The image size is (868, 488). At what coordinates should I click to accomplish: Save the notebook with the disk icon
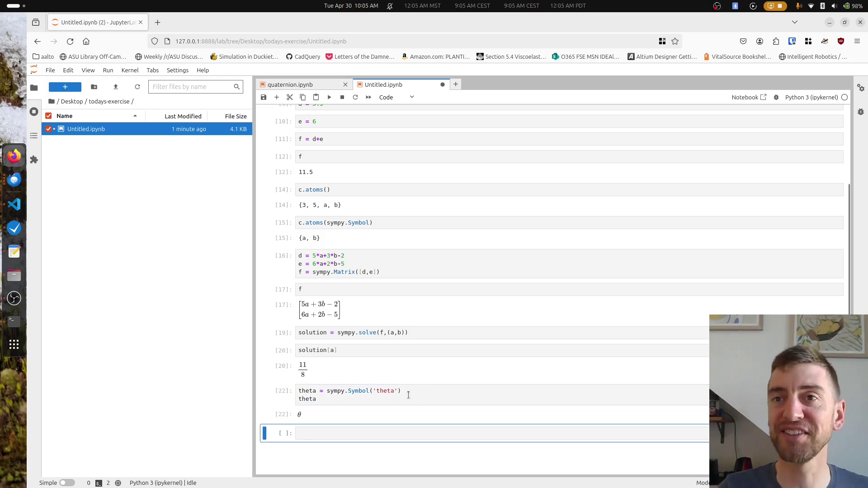pos(264,97)
